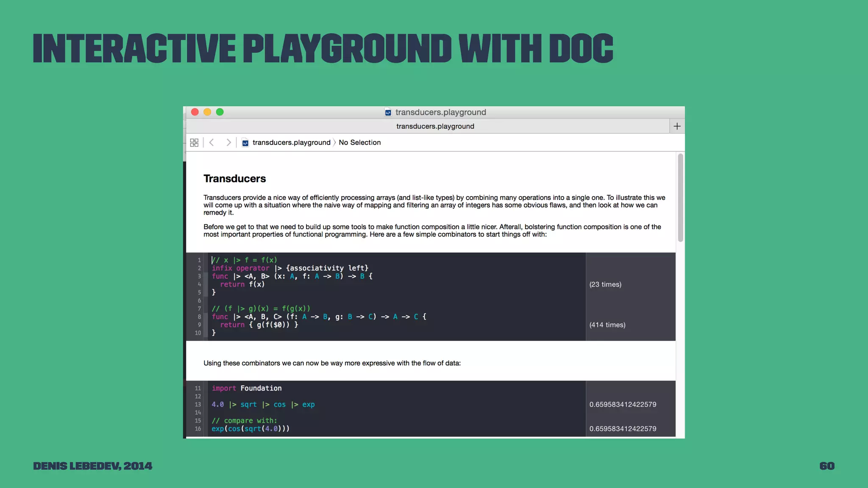Click the '4.0 |> sqrt |> cos |> exp' line
Viewport: 868px width, 488px height.
(x=263, y=405)
